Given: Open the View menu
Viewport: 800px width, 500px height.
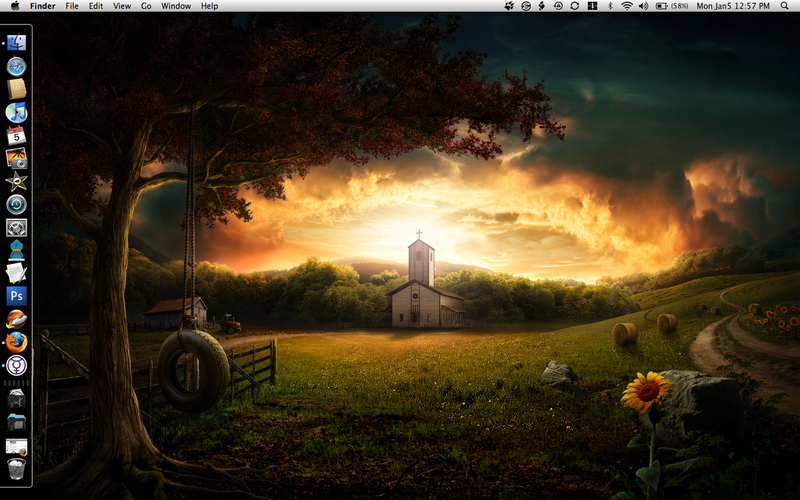Looking at the screenshot, I should pos(122,6).
